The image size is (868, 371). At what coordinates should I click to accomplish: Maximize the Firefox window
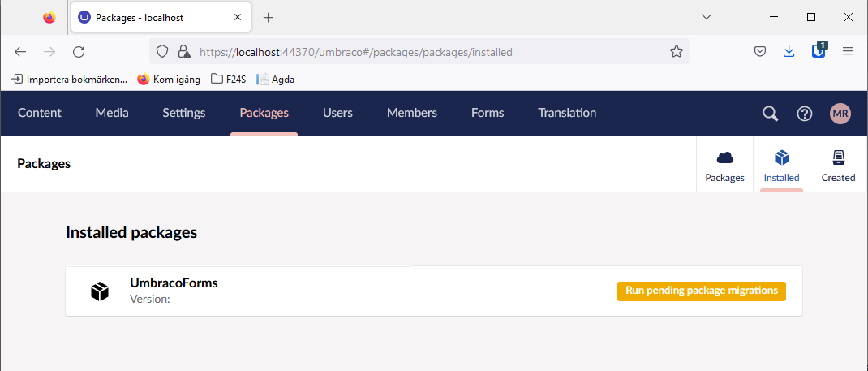tap(811, 17)
